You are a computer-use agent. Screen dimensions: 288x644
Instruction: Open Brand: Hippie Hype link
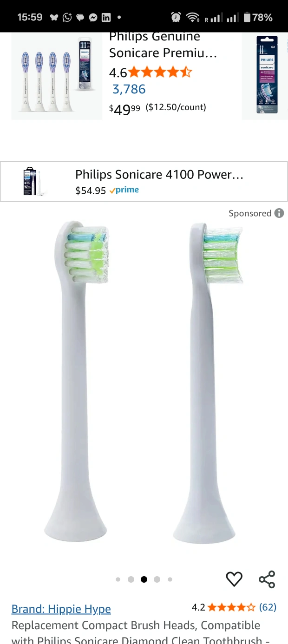(61, 609)
